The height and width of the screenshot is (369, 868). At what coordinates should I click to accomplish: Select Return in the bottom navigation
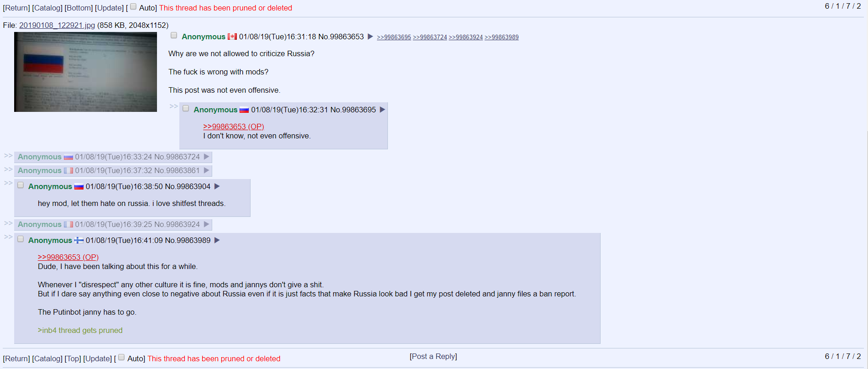coord(16,358)
